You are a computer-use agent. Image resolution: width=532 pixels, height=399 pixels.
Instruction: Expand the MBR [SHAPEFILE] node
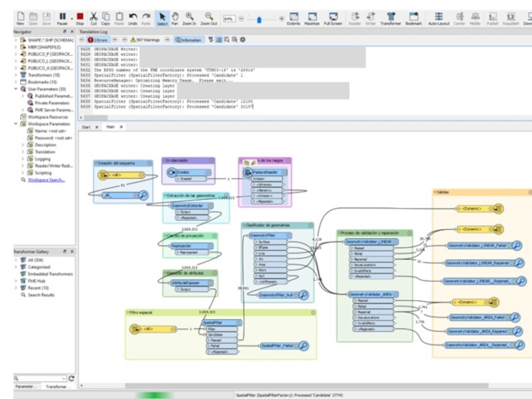[15, 47]
